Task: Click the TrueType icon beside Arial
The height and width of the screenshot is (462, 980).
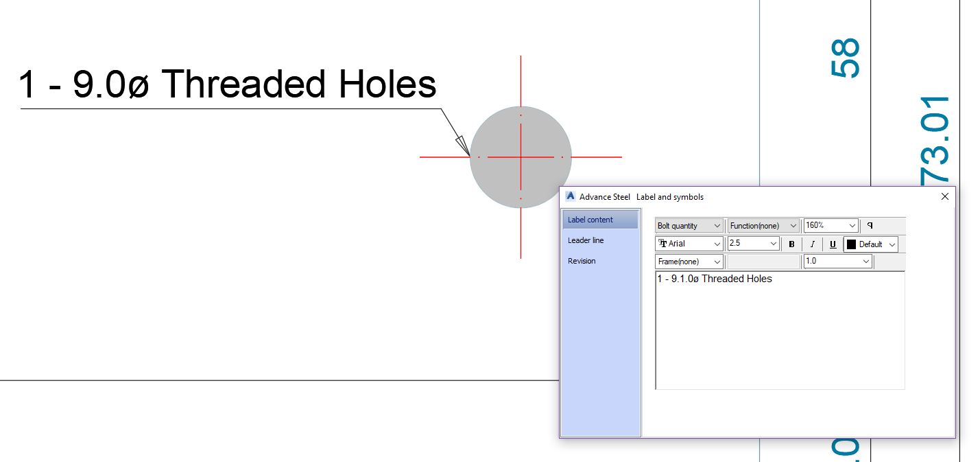Action: (663, 244)
